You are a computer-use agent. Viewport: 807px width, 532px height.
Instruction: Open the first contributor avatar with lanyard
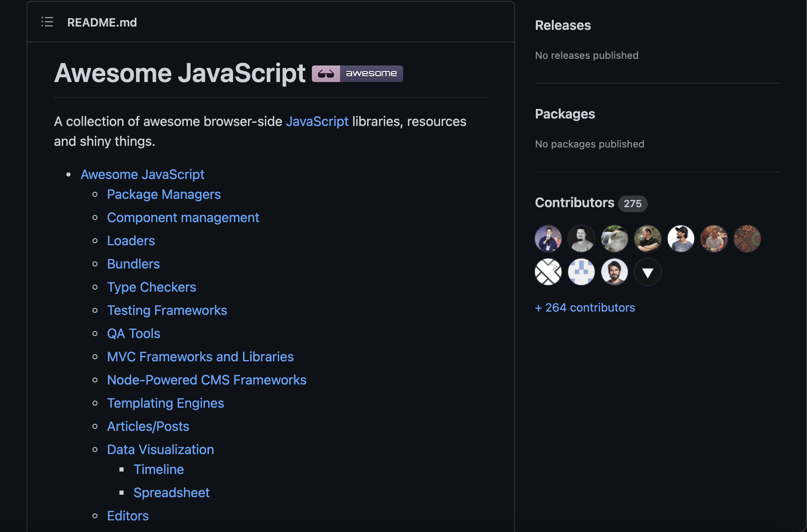tap(548, 239)
